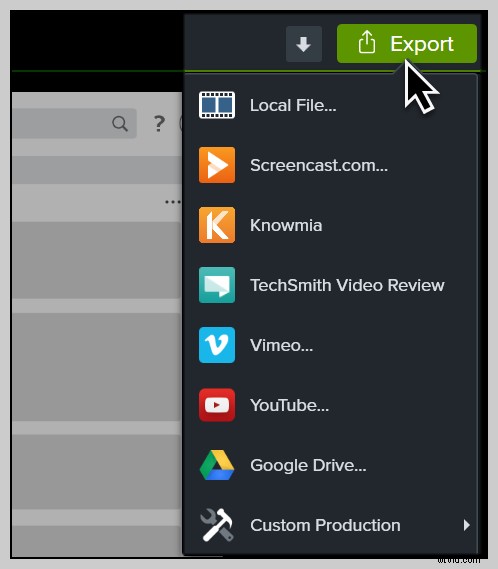
Task: Expand the Custom Production submenu arrow
Action: click(467, 525)
